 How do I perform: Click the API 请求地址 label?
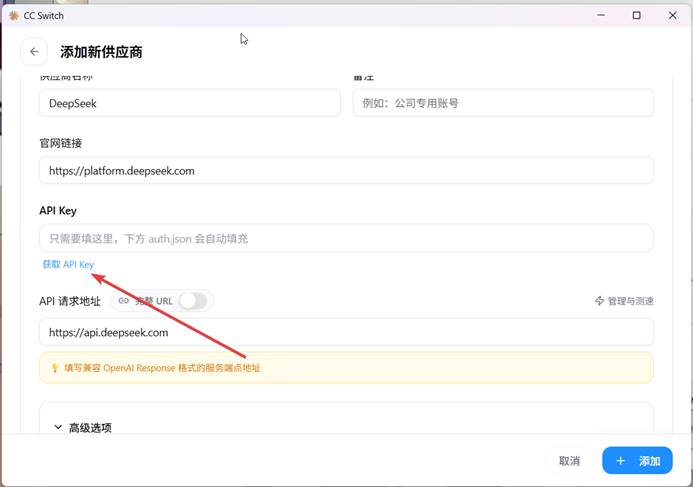point(70,301)
